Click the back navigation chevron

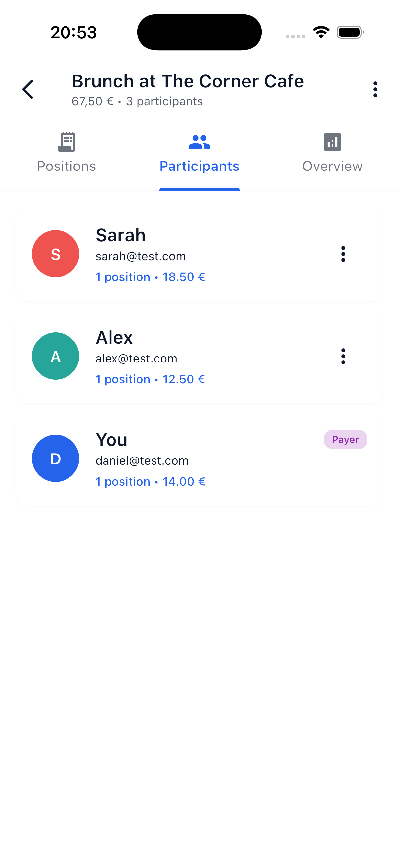coord(28,89)
